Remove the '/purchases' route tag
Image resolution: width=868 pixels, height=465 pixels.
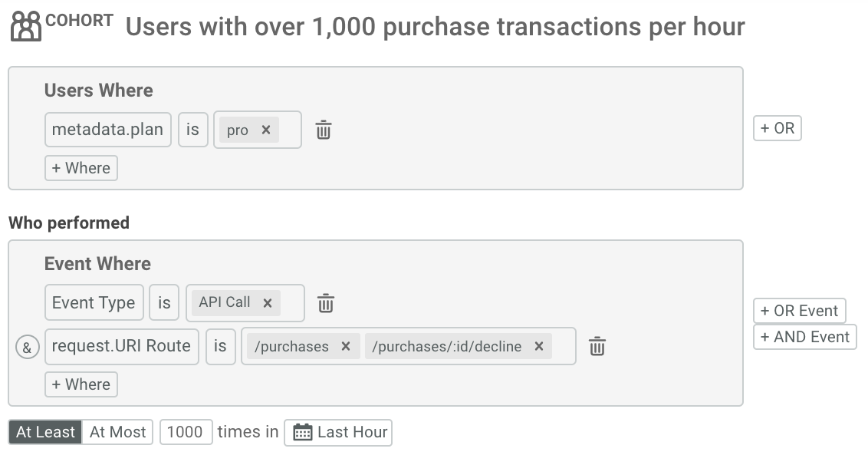pyautogui.click(x=346, y=346)
